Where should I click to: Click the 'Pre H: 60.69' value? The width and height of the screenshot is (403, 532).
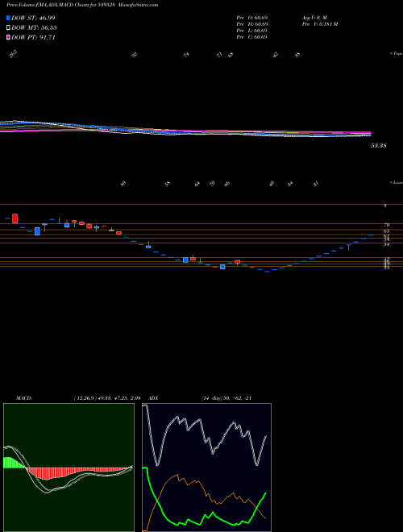click(x=252, y=24)
